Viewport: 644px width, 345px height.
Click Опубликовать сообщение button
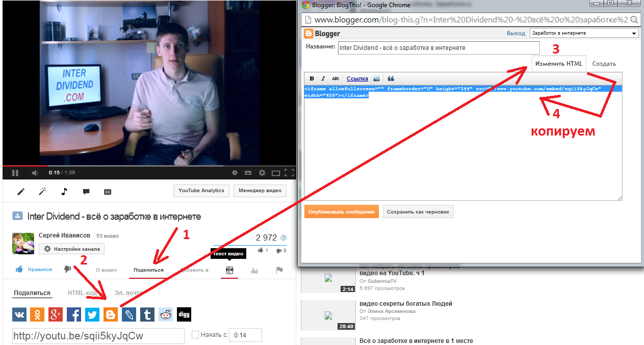click(342, 211)
